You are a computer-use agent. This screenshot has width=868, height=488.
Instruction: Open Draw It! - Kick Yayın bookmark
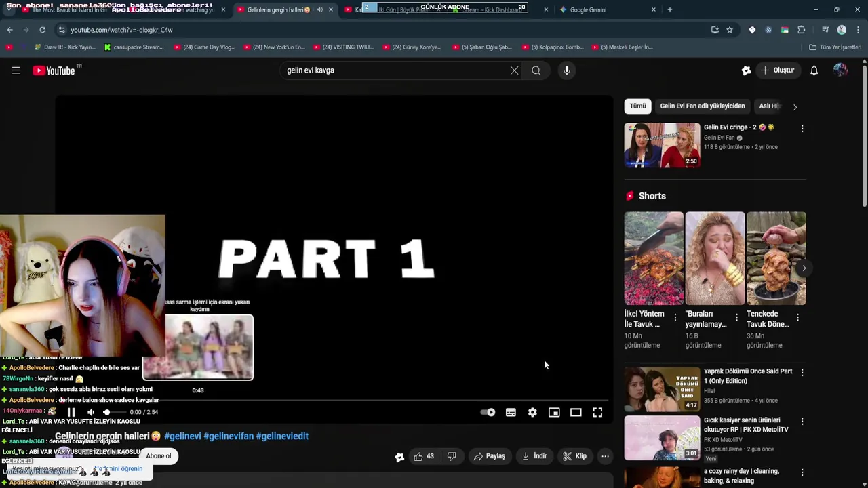coord(64,47)
